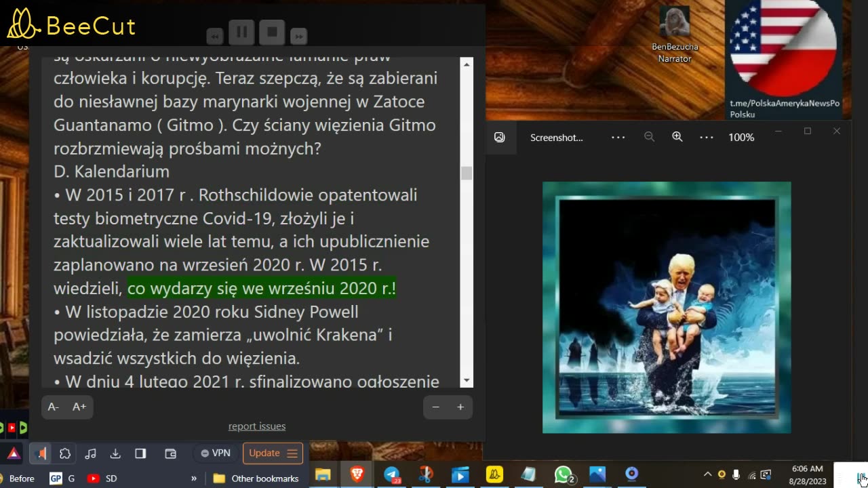Click the D. Kalendarium heading

[x=112, y=171]
